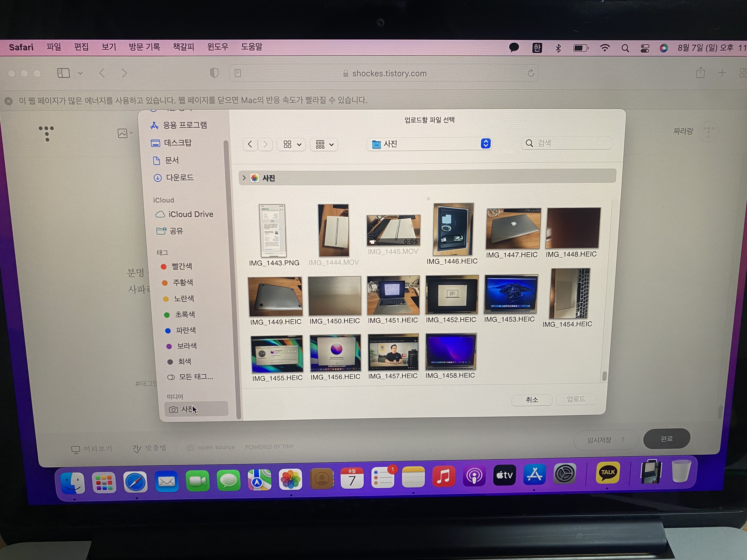This screenshot has width=747, height=560.
Task: Open the sidebar options dropdown arrow in Safari
Action: coord(80,73)
